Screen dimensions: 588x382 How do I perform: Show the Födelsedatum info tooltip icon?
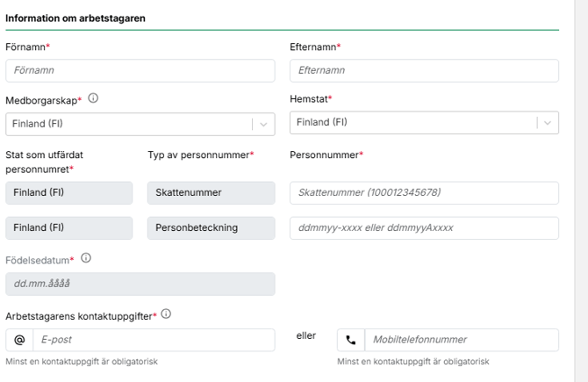[x=86, y=258]
